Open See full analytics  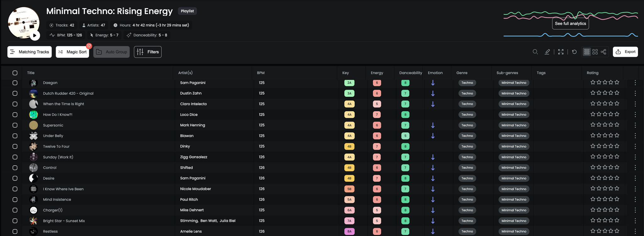click(x=570, y=24)
